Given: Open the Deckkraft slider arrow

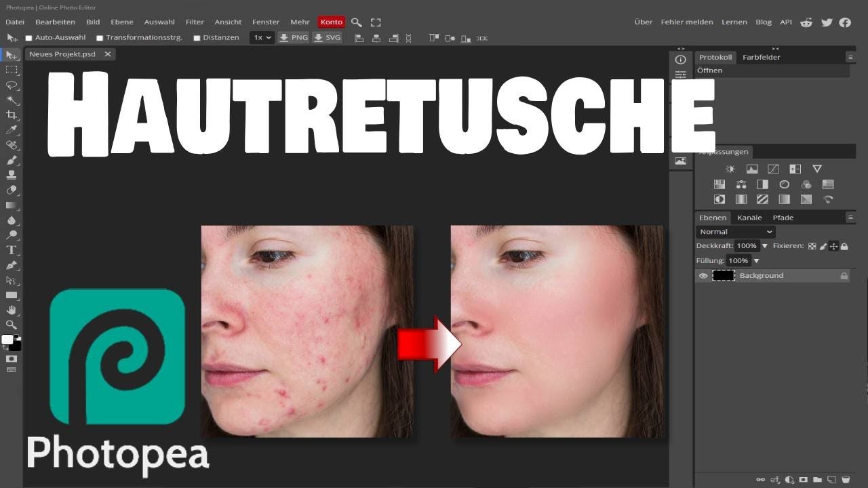Looking at the screenshot, I should point(765,246).
